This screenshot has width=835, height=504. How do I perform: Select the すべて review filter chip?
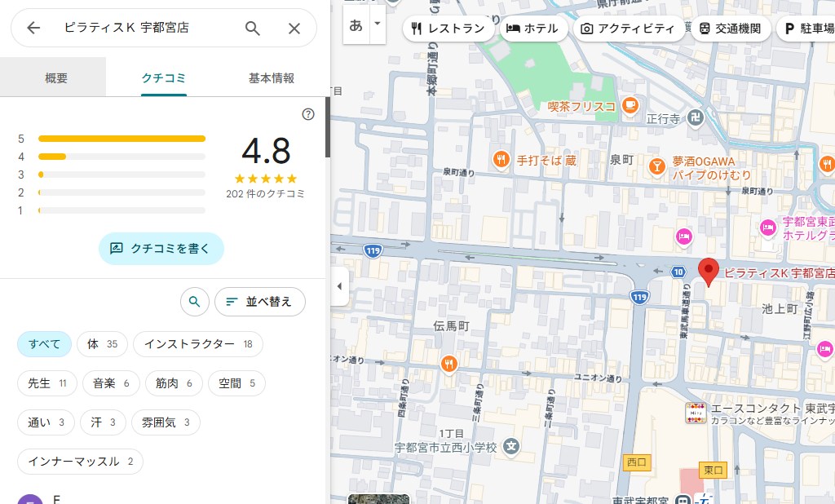45,344
